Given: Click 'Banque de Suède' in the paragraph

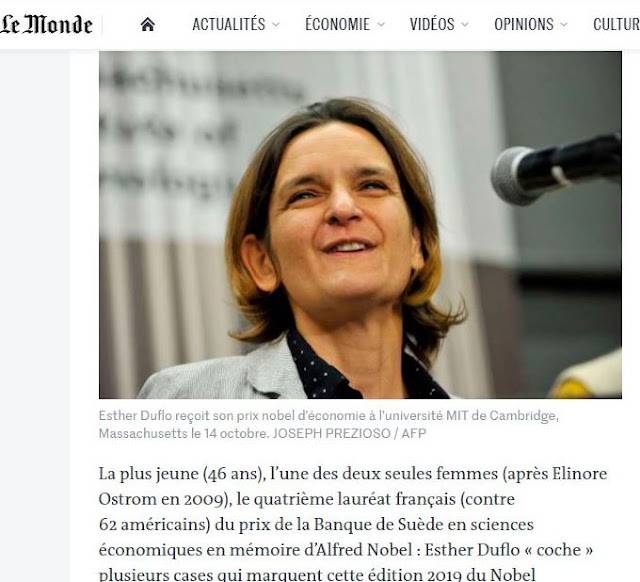Looking at the screenshot, I should pos(378,524).
